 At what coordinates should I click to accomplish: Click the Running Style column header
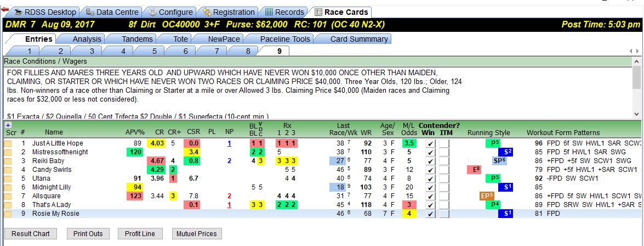click(x=489, y=132)
